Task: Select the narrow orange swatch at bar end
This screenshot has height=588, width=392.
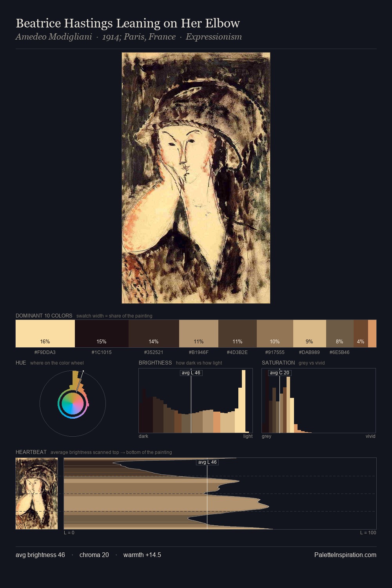Action: pyautogui.click(x=372, y=334)
